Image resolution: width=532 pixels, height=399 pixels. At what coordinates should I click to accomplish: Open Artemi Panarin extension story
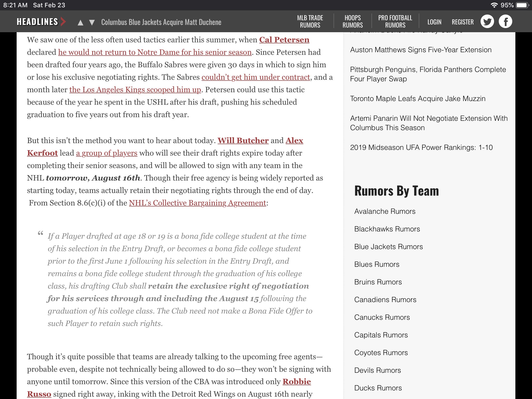point(429,123)
